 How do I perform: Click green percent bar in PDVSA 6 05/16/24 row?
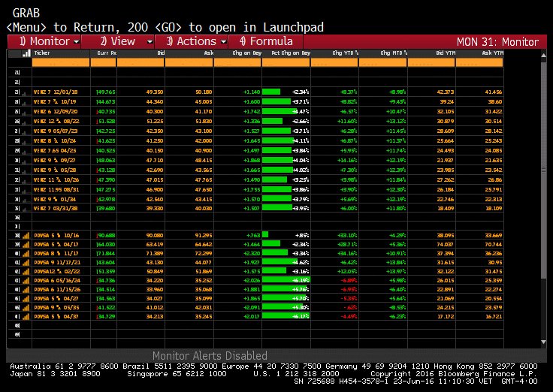point(286,280)
